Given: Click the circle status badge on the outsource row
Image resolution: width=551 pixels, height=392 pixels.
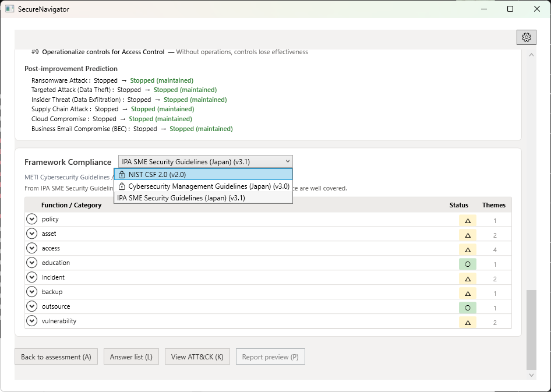Looking at the screenshot, I should pos(467,307).
